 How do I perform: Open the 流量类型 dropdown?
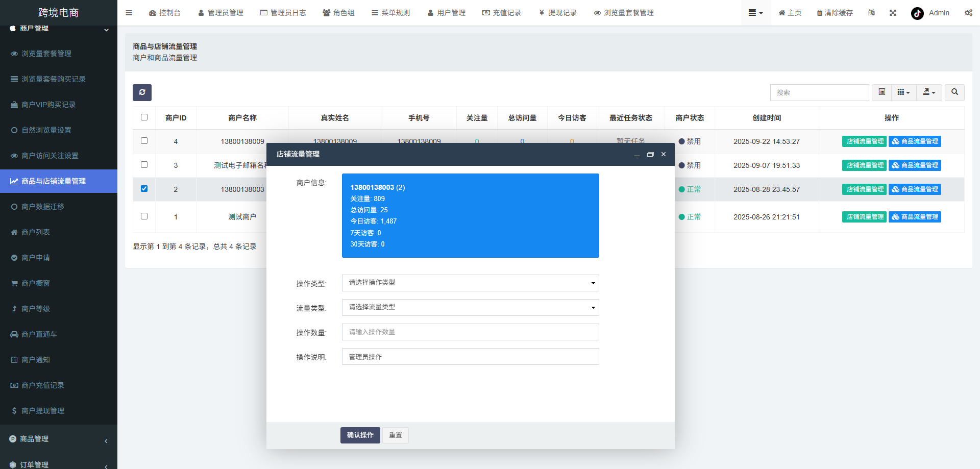coord(470,307)
